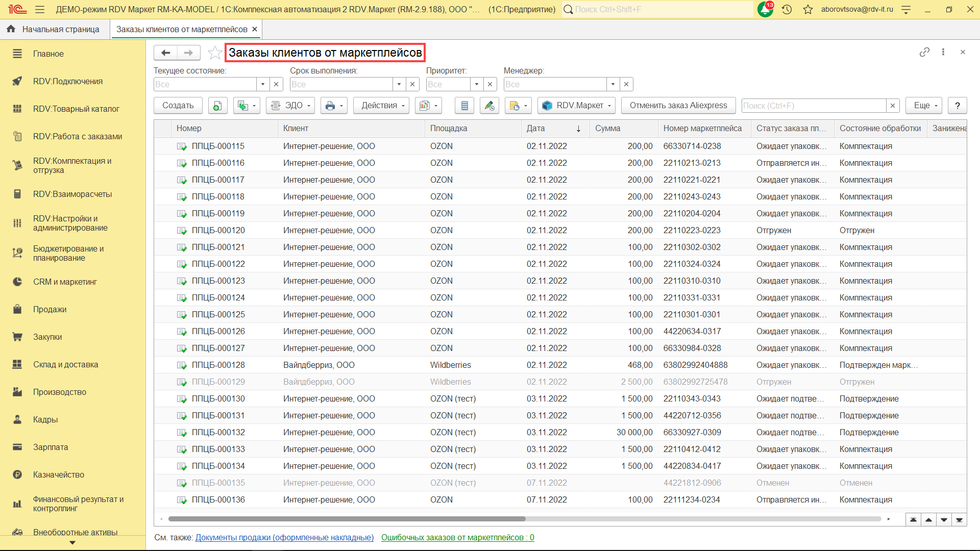Open the print icon menu
980x551 pixels.
(334, 106)
